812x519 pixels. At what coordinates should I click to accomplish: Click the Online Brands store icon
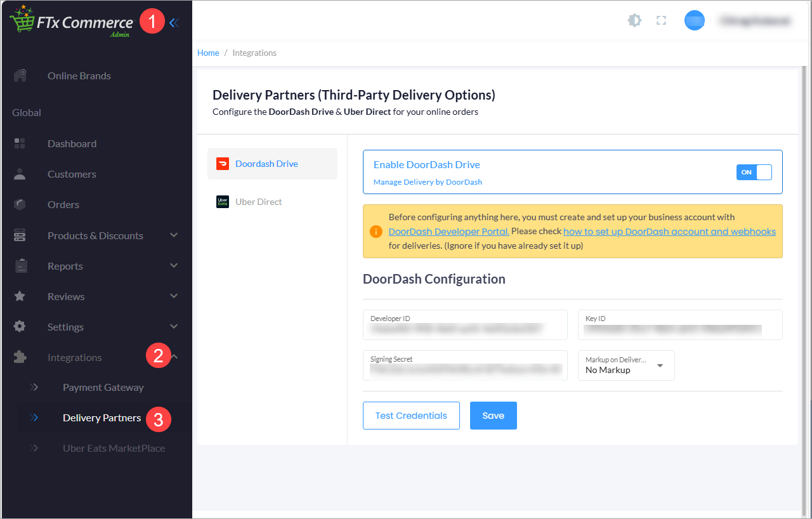click(x=20, y=76)
